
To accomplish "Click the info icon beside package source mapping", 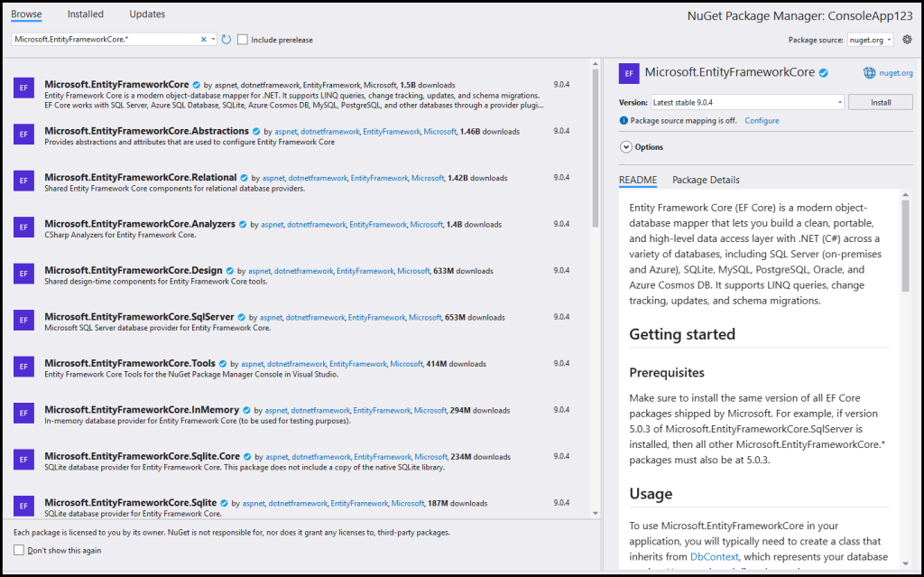I will pyautogui.click(x=624, y=120).
